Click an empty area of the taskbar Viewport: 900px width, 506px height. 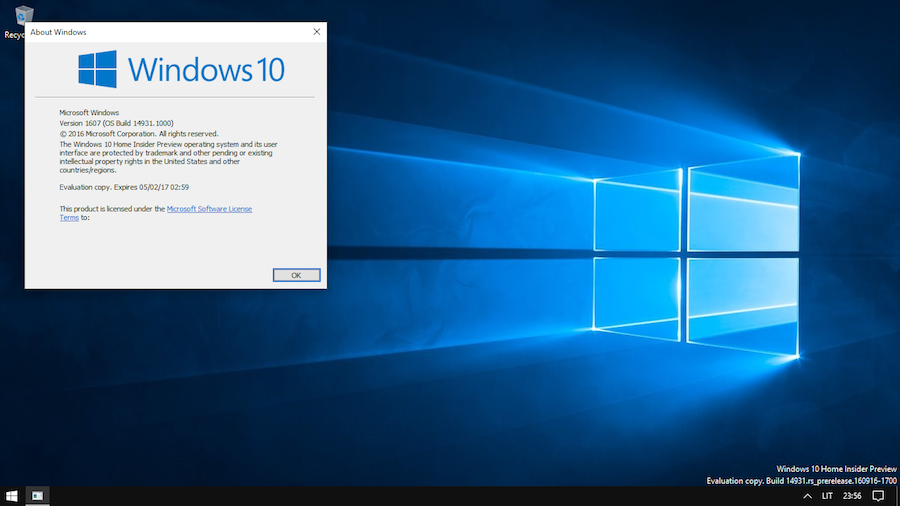point(400,496)
